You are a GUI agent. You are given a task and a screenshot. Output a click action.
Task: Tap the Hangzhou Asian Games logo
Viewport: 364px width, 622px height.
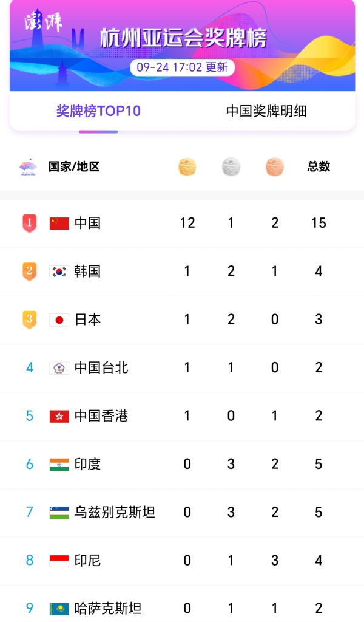(28, 167)
